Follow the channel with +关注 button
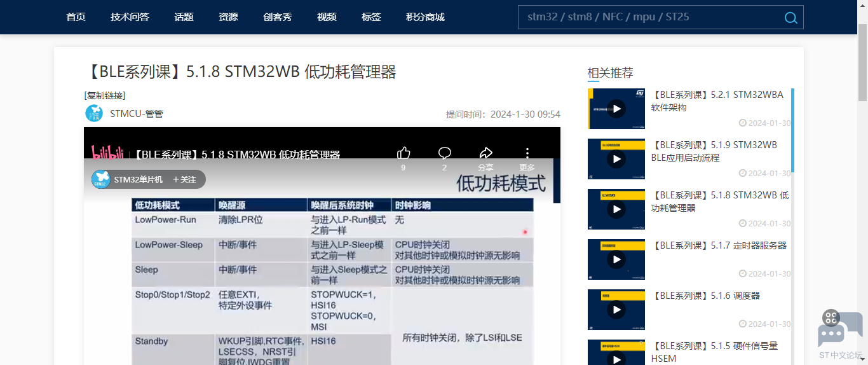The image size is (868, 365). 184,180
